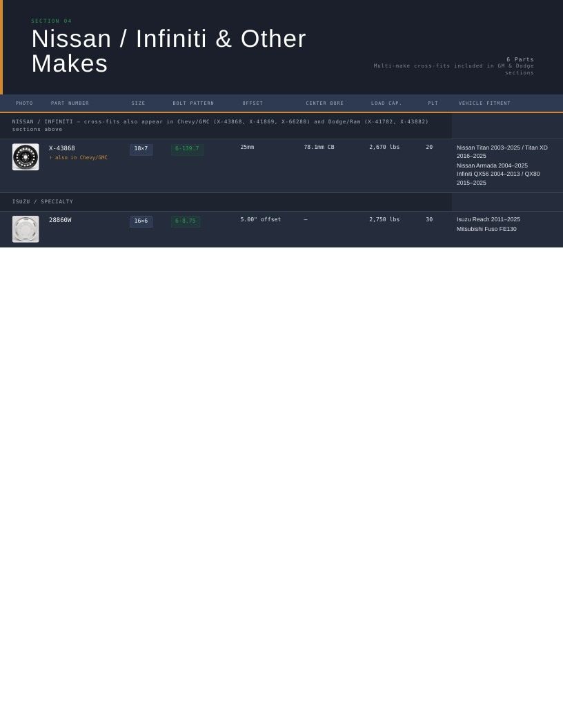
Task: Sort by the Size column header
Action: [138, 103]
